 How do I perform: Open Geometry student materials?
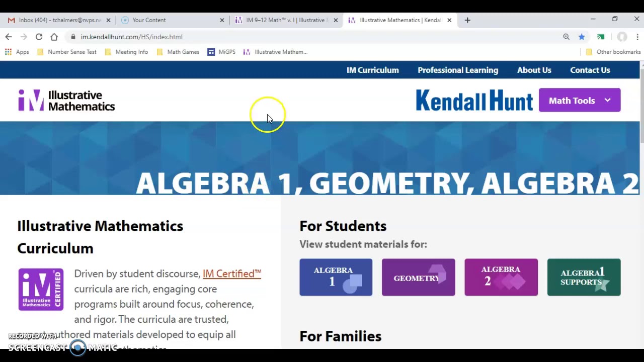pyautogui.click(x=419, y=277)
